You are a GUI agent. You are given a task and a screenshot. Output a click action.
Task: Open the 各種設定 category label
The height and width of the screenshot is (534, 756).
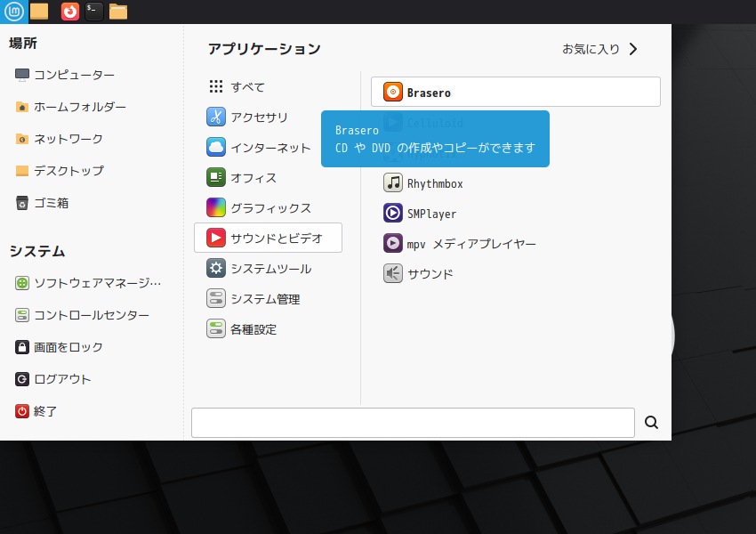pyautogui.click(x=253, y=329)
